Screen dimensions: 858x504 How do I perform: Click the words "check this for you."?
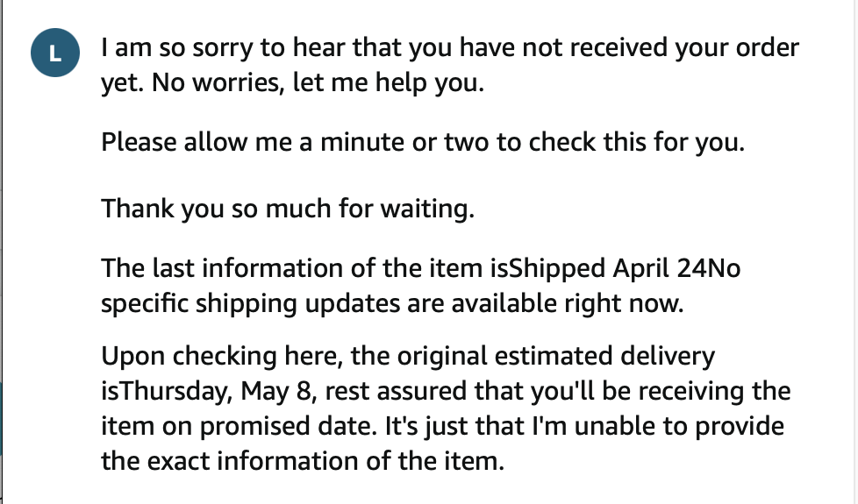(636, 142)
